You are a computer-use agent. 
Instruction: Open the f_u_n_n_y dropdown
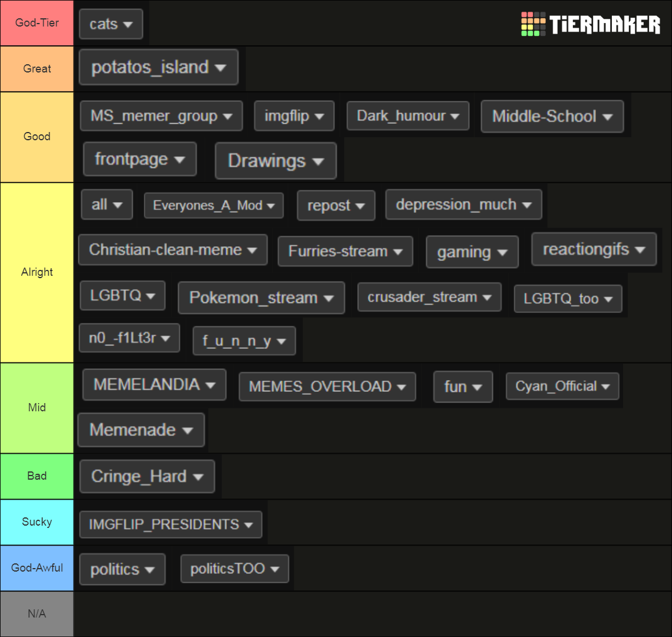click(x=244, y=341)
